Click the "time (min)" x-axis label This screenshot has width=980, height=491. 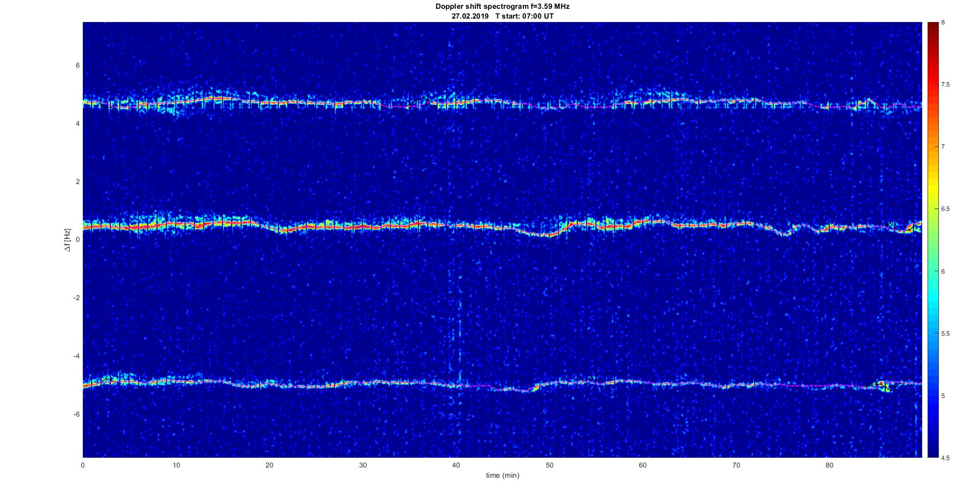point(502,475)
